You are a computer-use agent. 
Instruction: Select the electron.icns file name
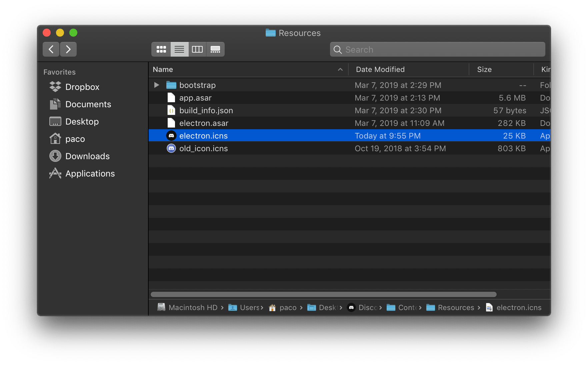tap(203, 136)
